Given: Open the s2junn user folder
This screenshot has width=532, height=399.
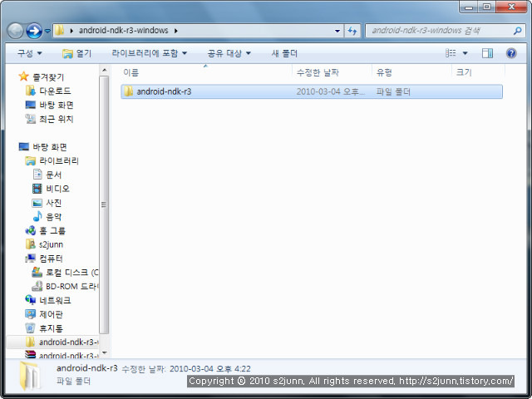Looking at the screenshot, I should pos(51,244).
